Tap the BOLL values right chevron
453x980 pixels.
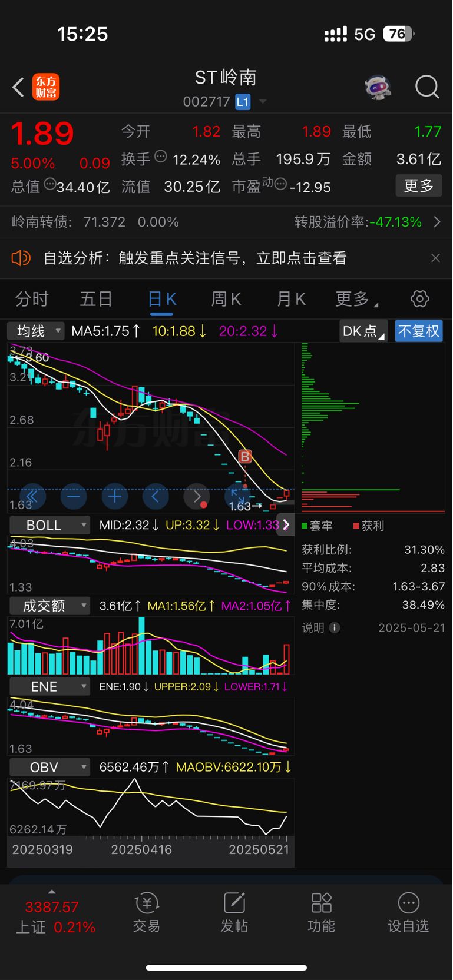(x=286, y=524)
